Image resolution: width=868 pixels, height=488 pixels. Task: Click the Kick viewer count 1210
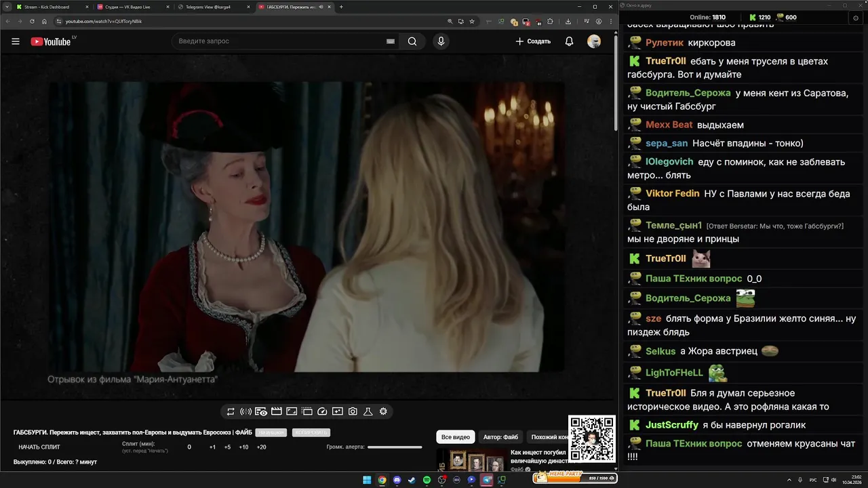click(x=759, y=18)
